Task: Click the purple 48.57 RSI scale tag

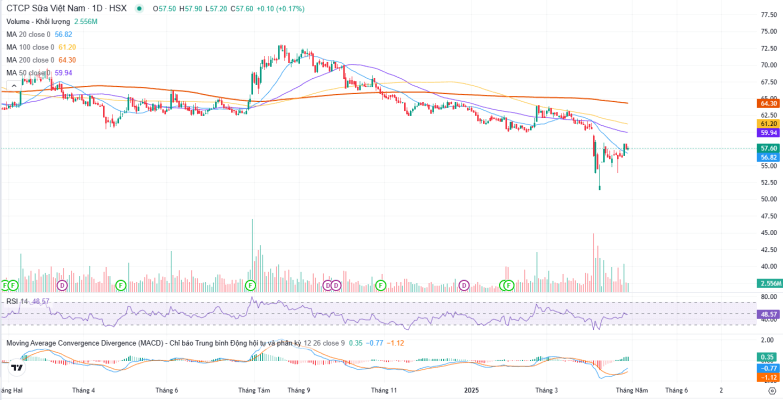Action: [768, 315]
